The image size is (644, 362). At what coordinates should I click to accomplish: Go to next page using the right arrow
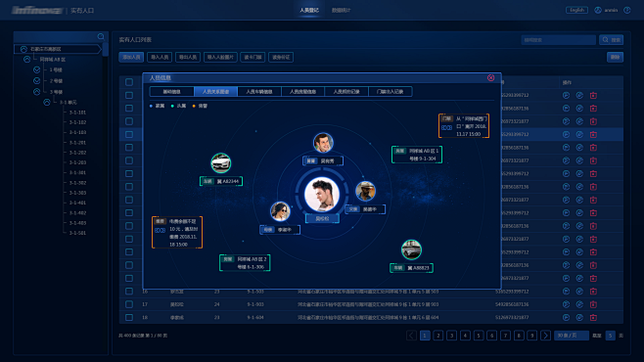tap(545, 336)
